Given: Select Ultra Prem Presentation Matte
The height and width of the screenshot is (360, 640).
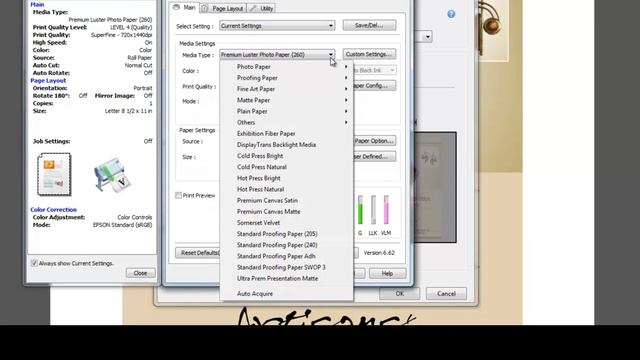Looking at the screenshot, I should 287,278.
